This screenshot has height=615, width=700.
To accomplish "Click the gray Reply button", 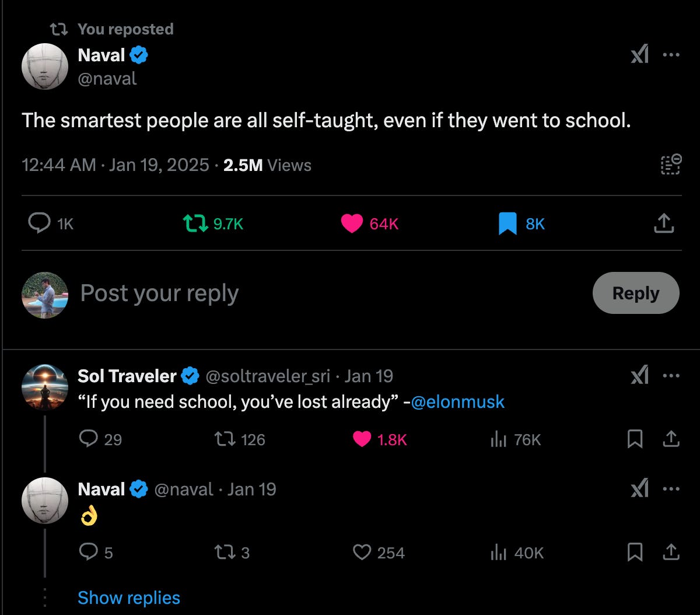I will tap(635, 293).
